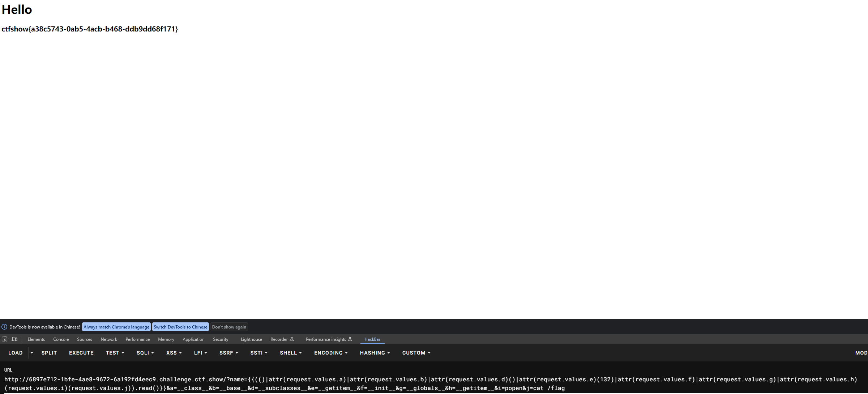Expand the SSTI payload dropdown
868x394 pixels.
pos(258,353)
